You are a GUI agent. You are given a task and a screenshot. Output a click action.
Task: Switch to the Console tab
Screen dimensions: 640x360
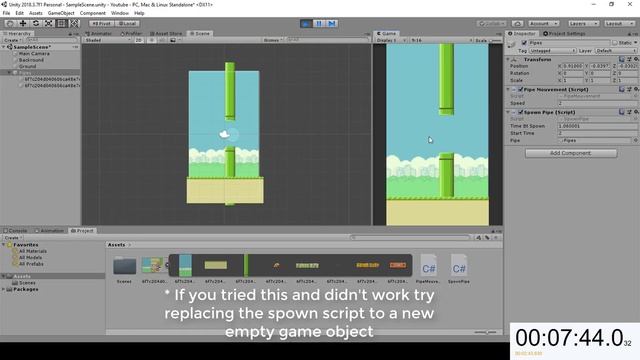point(16,231)
